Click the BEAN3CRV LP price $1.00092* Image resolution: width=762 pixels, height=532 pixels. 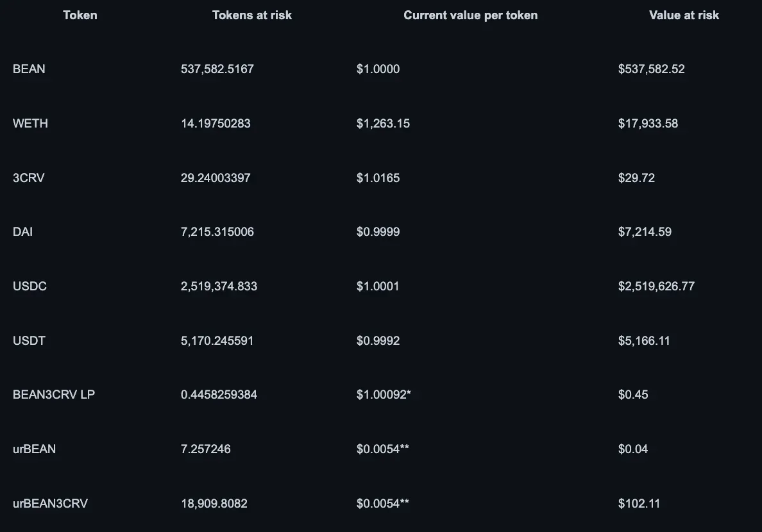pos(384,394)
